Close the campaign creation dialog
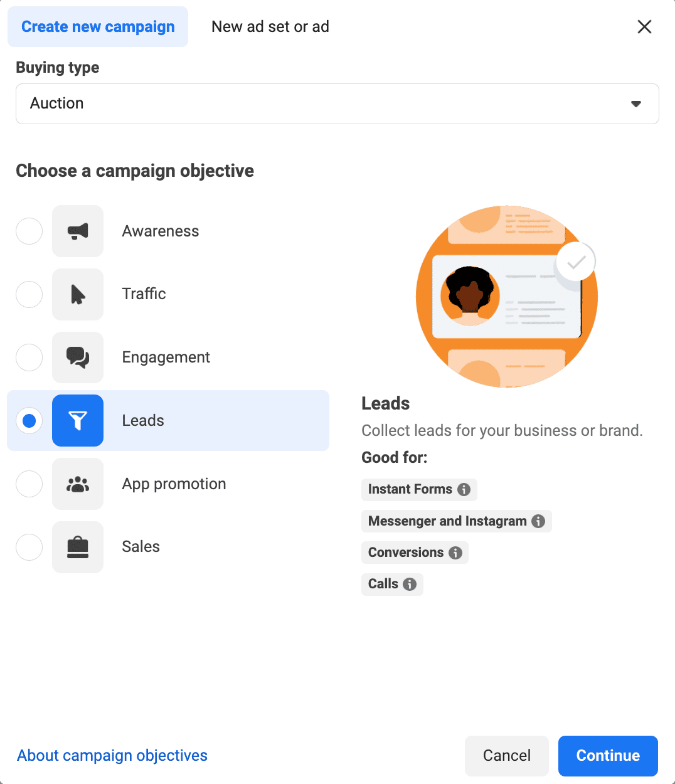 [644, 27]
